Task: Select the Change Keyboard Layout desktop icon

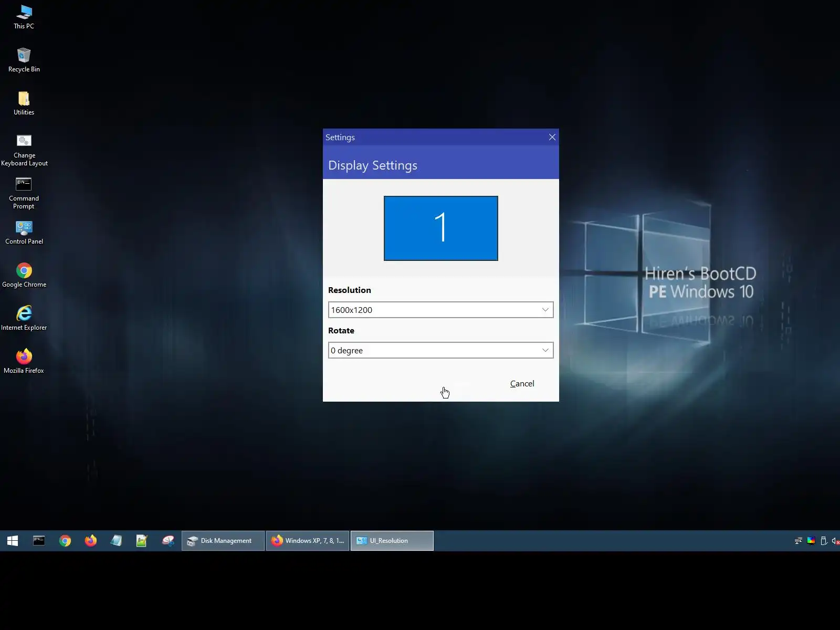Action: tap(24, 150)
